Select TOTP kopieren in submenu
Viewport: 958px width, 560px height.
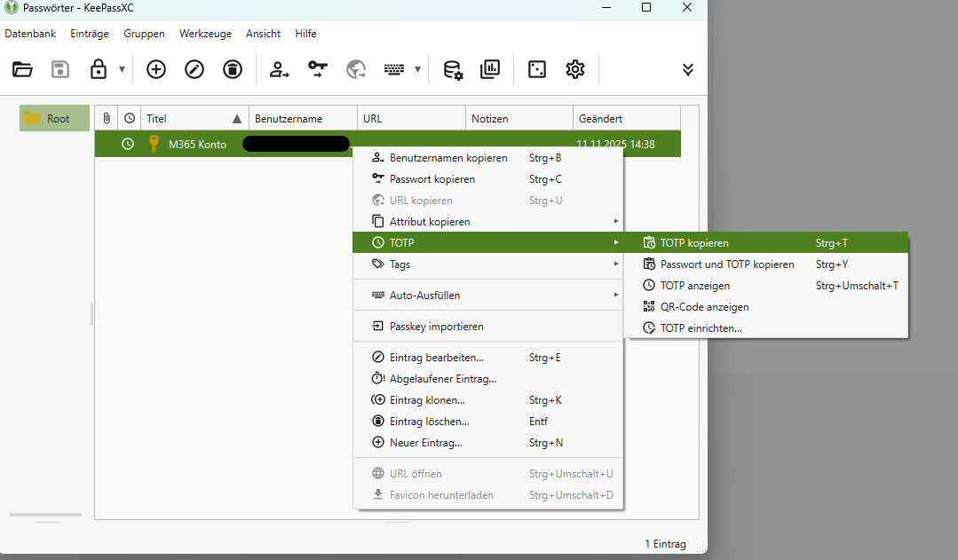(694, 243)
